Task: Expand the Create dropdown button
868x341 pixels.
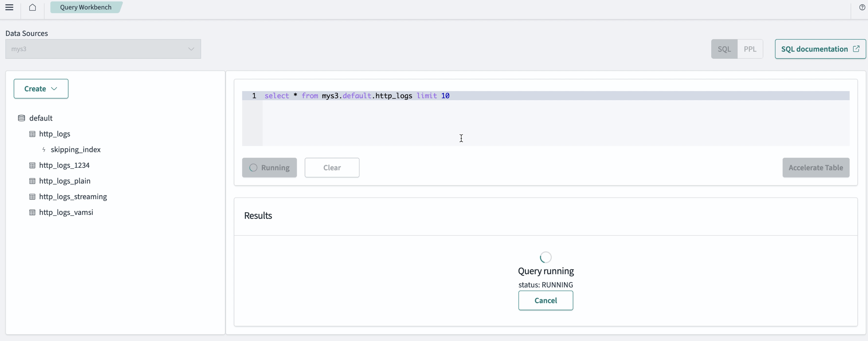Action: [x=41, y=89]
